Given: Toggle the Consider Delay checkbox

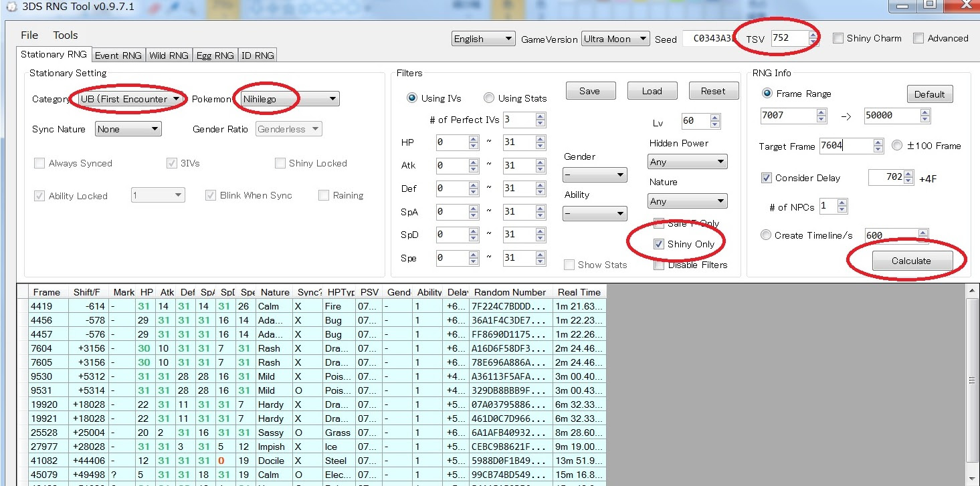Looking at the screenshot, I should pyautogui.click(x=767, y=178).
